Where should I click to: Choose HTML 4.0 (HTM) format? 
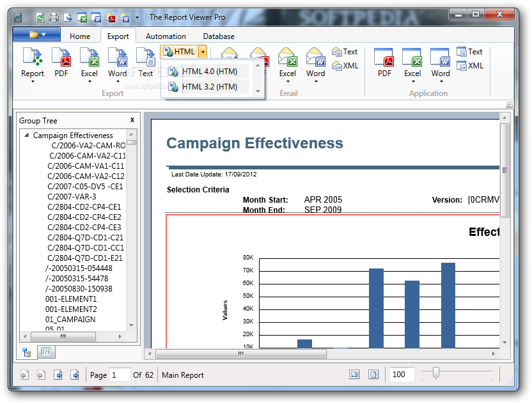pyautogui.click(x=208, y=71)
